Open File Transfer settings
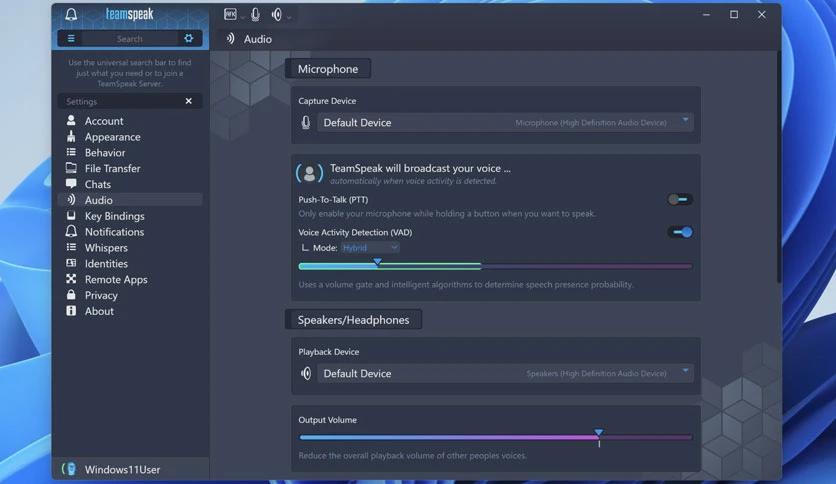Viewport: 836px width, 484px height. pos(112,168)
